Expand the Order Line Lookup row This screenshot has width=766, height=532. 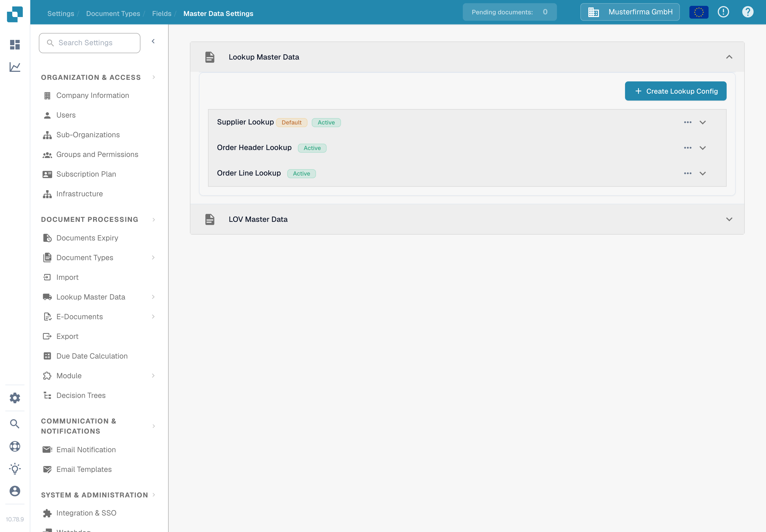703,173
